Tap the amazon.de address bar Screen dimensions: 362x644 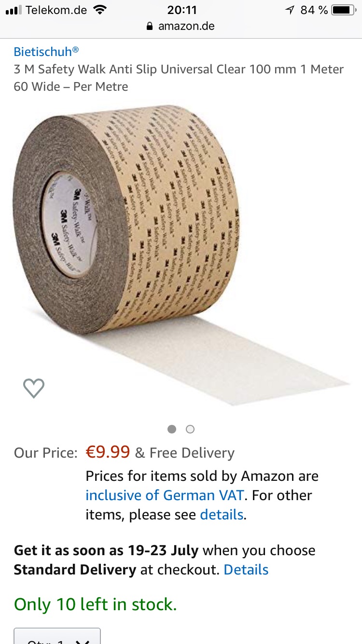[181, 26]
